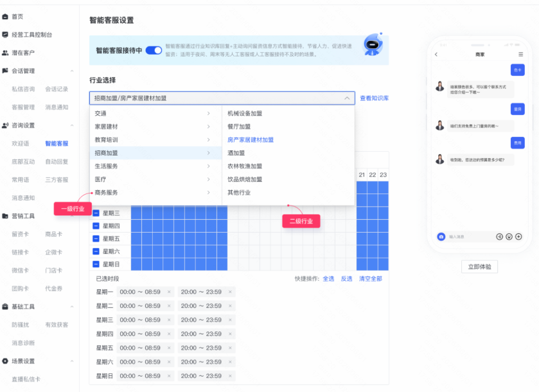Click the 潜在客户 people icon

[5, 53]
